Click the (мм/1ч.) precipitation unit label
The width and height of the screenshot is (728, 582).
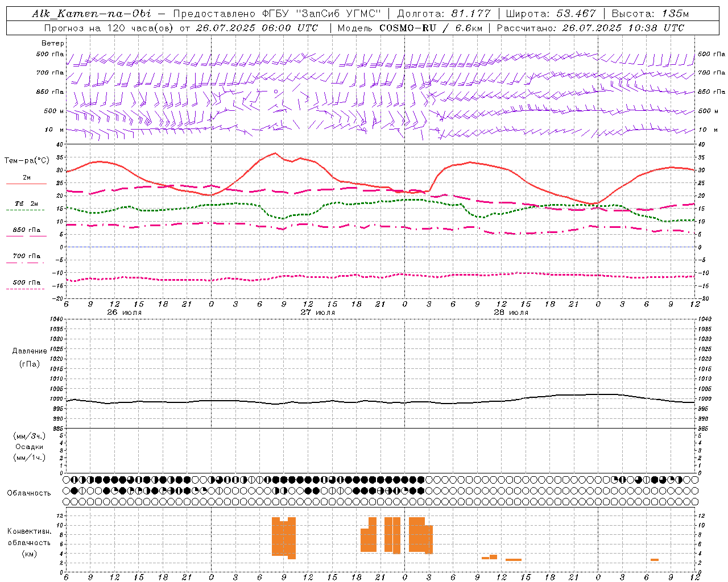coord(30,458)
